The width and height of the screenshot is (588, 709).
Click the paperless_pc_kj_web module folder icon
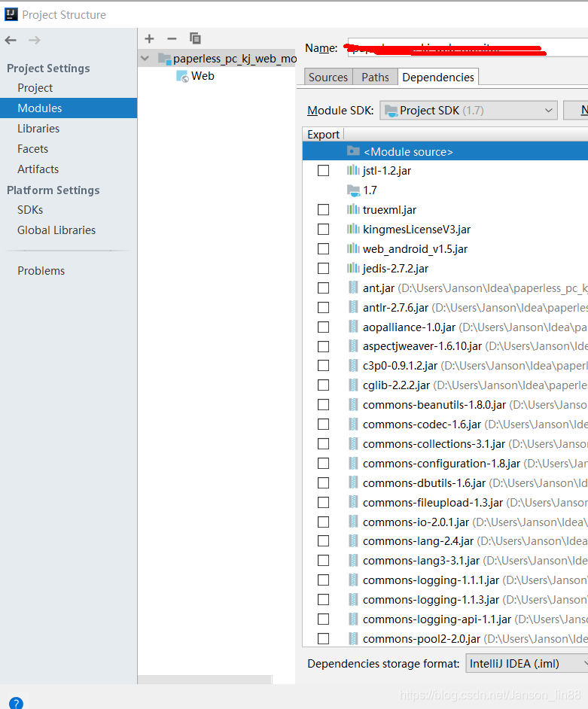(x=164, y=59)
